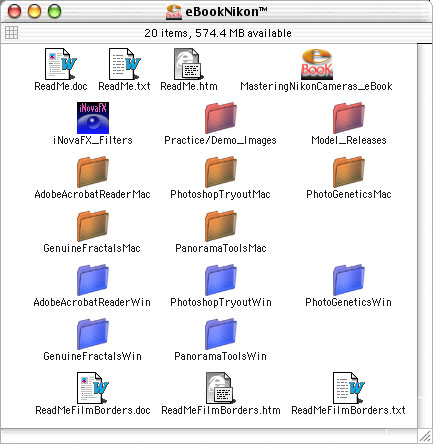Select the ReadMe.htm file icon
This screenshot has height=444, width=433.
189,64
